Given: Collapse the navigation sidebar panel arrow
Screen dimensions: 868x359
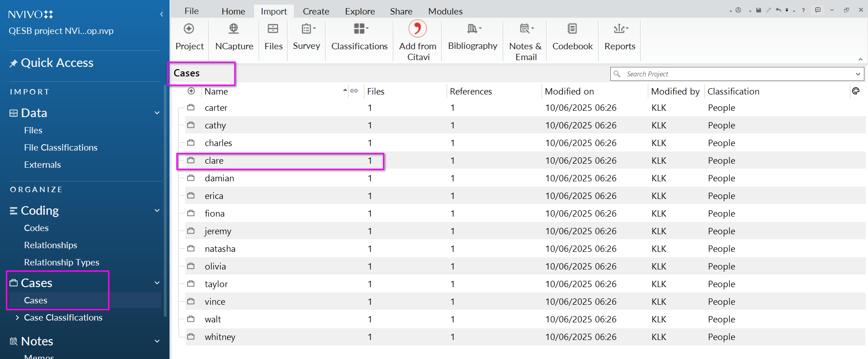Looking at the screenshot, I should tap(161, 14).
